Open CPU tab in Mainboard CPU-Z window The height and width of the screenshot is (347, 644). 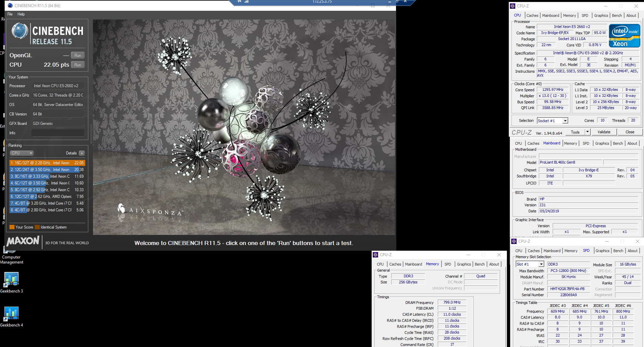[x=518, y=143]
